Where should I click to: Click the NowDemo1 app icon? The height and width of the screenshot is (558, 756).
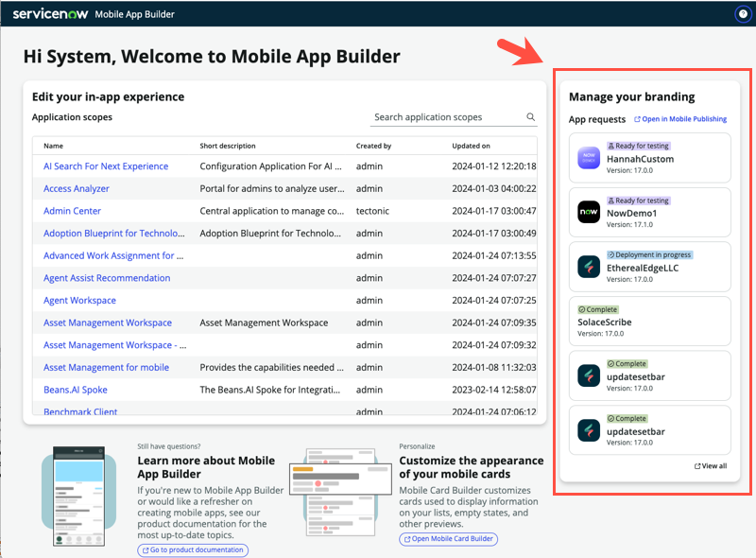coord(589,212)
